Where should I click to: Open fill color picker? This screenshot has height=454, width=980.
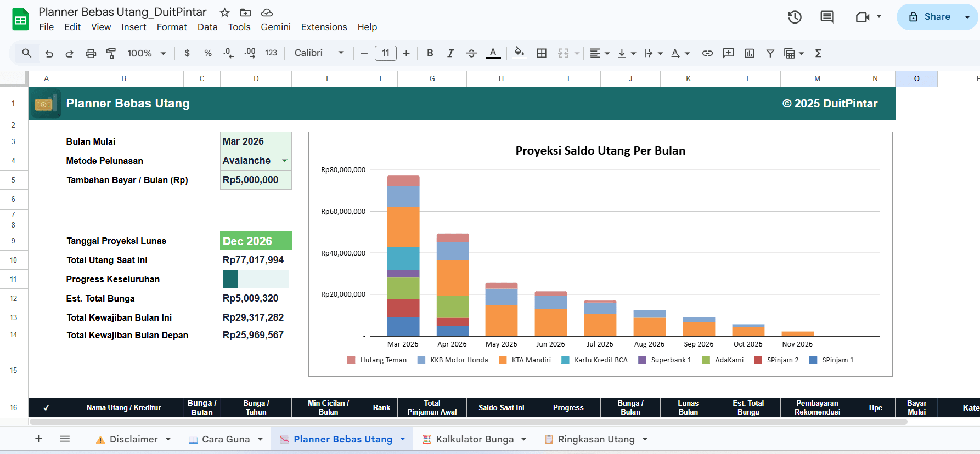coord(519,53)
